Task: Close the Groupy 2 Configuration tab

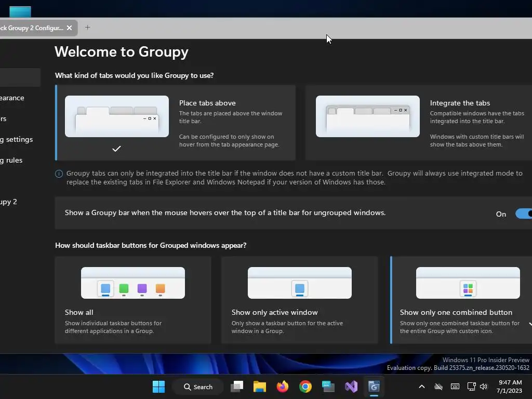Action: click(x=69, y=28)
